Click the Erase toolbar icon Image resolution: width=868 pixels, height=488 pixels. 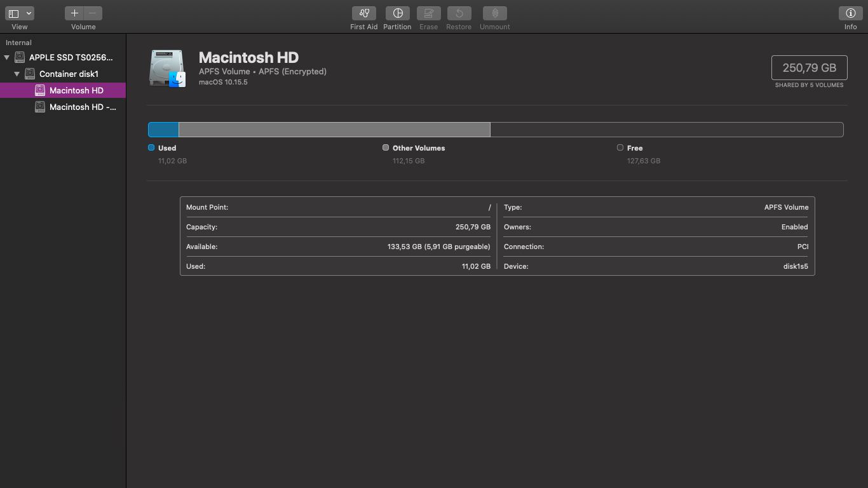(x=428, y=13)
